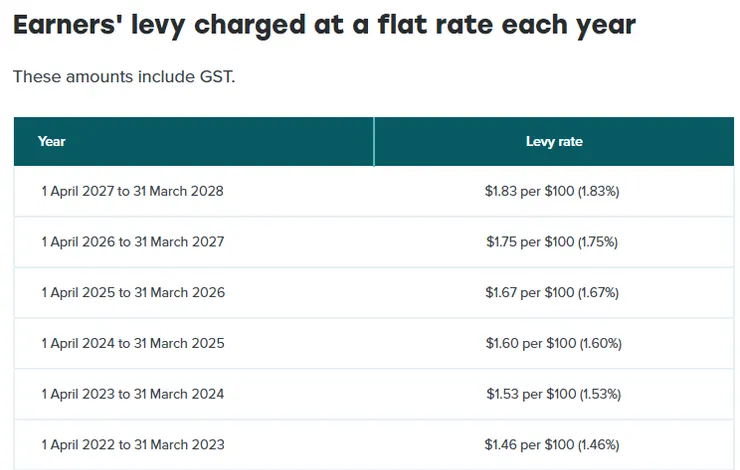Click the Year column header
740x470 pixels.
pos(52,141)
